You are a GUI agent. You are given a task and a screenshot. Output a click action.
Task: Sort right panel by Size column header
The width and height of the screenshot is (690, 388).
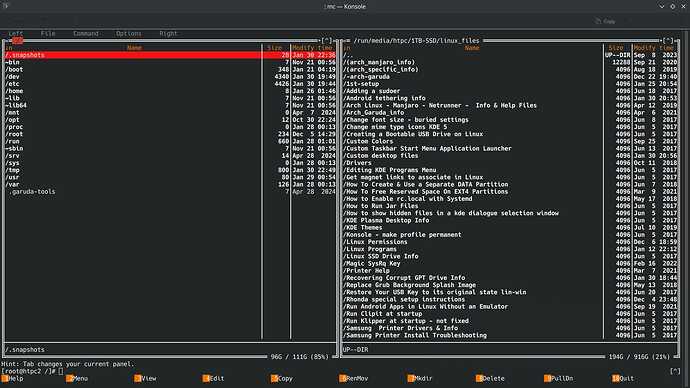pyautogui.click(x=616, y=48)
